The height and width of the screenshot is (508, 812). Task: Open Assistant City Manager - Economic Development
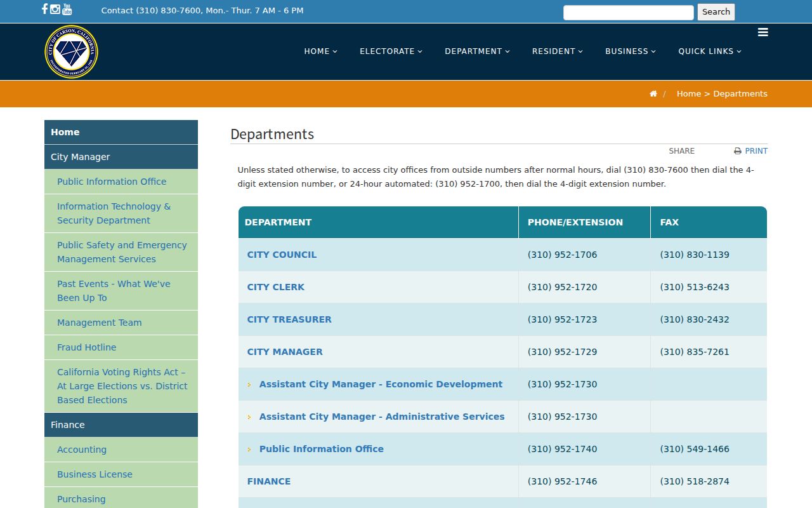tap(381, 384)
